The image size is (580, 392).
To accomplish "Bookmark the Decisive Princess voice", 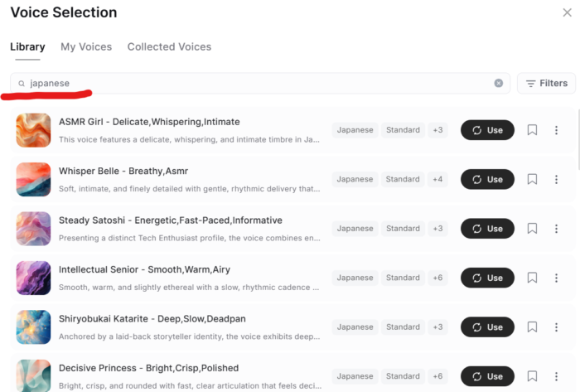I will tap(533, 376).
